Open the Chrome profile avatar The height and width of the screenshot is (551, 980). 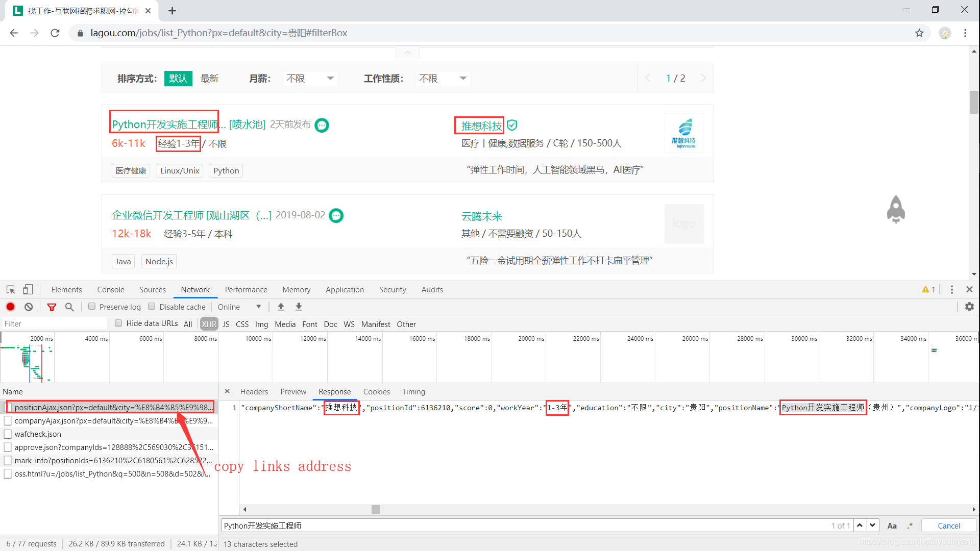coord(945,33)
